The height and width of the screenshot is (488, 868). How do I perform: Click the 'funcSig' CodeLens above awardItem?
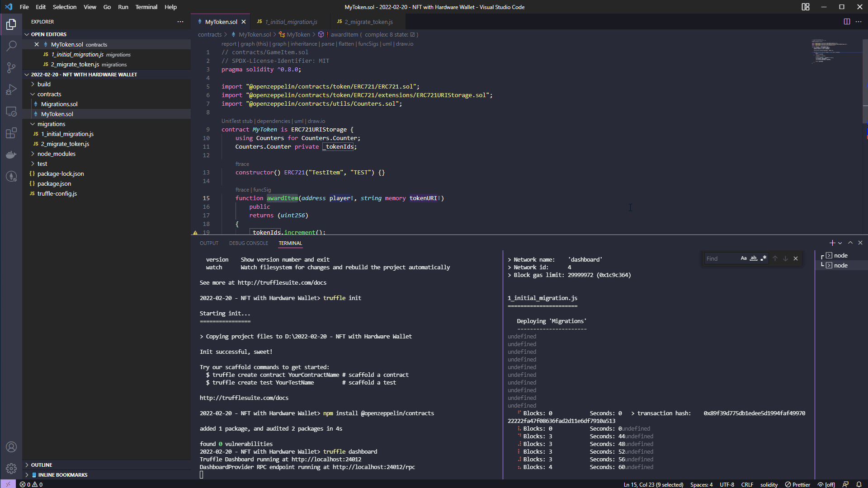coord(262,190)
